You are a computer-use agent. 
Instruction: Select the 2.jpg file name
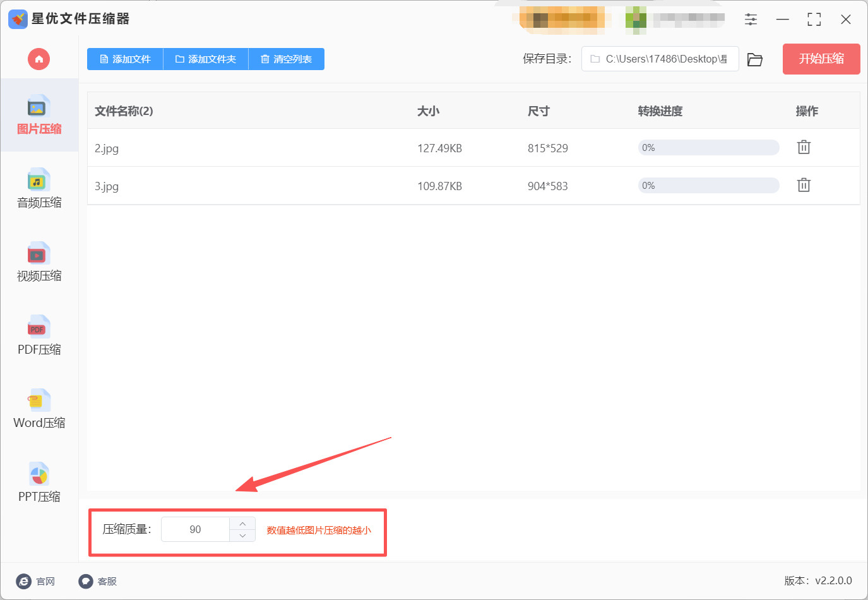coord(107,148)
